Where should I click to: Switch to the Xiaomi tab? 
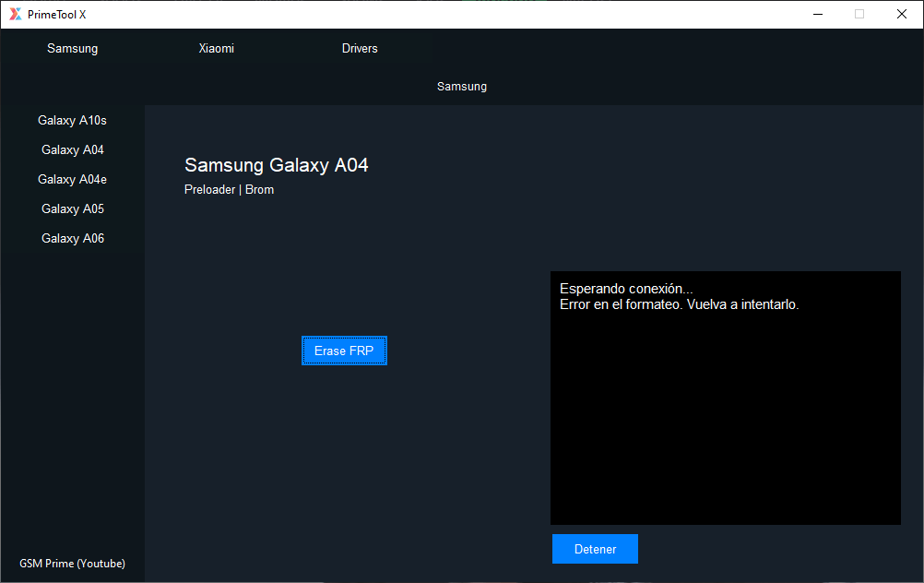click(x=217, y=49)
